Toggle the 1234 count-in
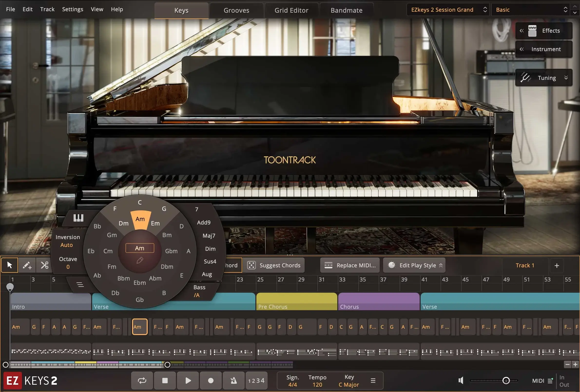Image resolution: width=580 pixels, height=392 pixels. 256,380
